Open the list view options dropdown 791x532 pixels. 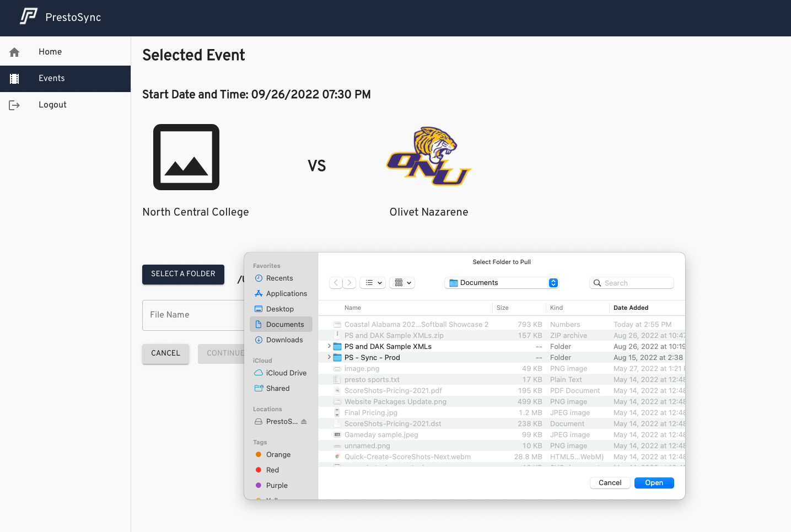point(374,283)
